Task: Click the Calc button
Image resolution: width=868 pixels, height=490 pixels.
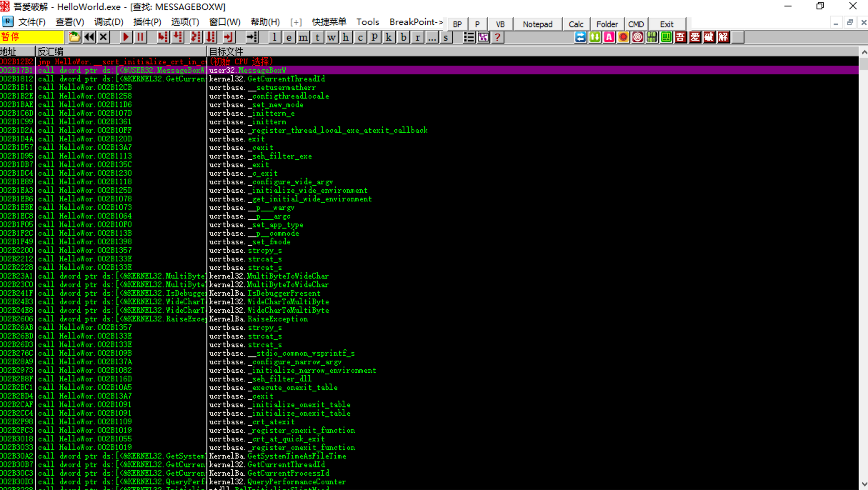Action: 576,24
